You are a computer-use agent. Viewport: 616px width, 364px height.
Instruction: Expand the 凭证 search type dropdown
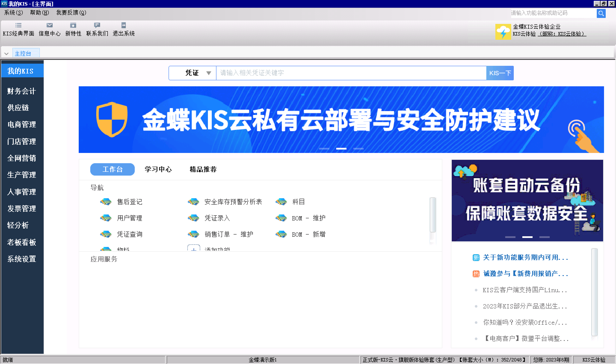(209, 73)
